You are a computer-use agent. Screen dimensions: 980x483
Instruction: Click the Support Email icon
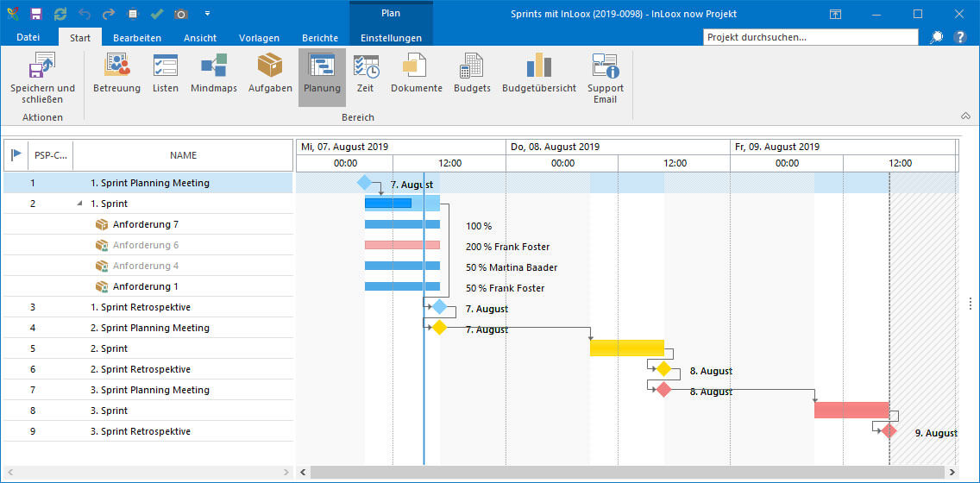click(x=605, y=78)
